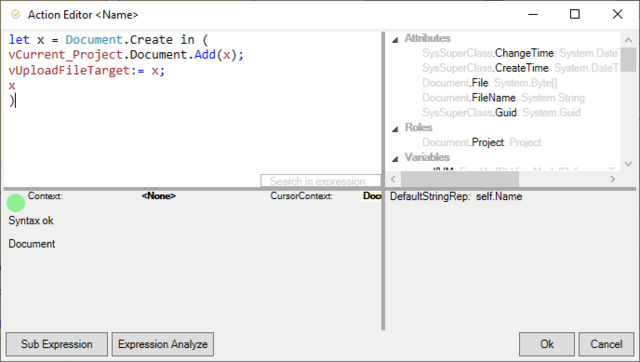Minimize the Action Editor window
This screenshot has height=362, width=640.
click(533, 14)
